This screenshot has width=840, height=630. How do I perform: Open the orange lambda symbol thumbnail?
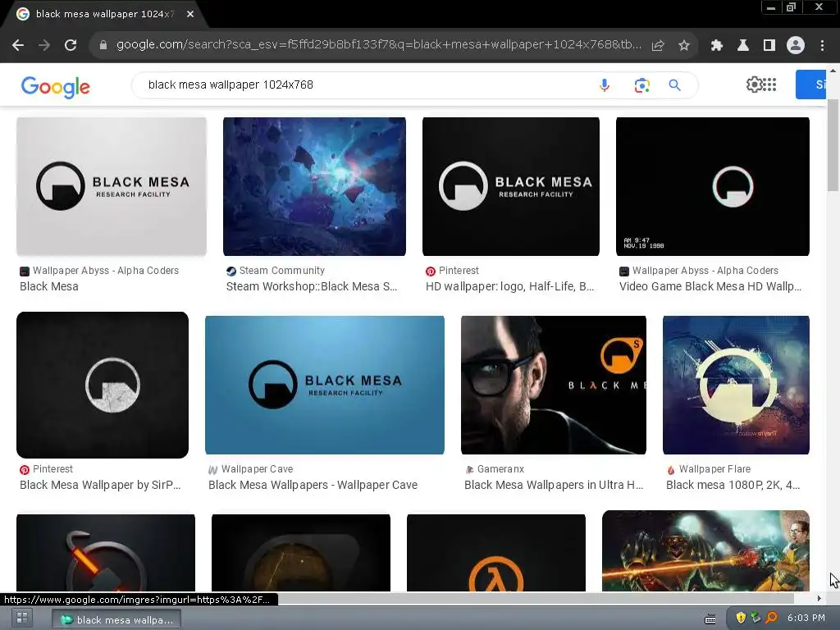(496, 552)
